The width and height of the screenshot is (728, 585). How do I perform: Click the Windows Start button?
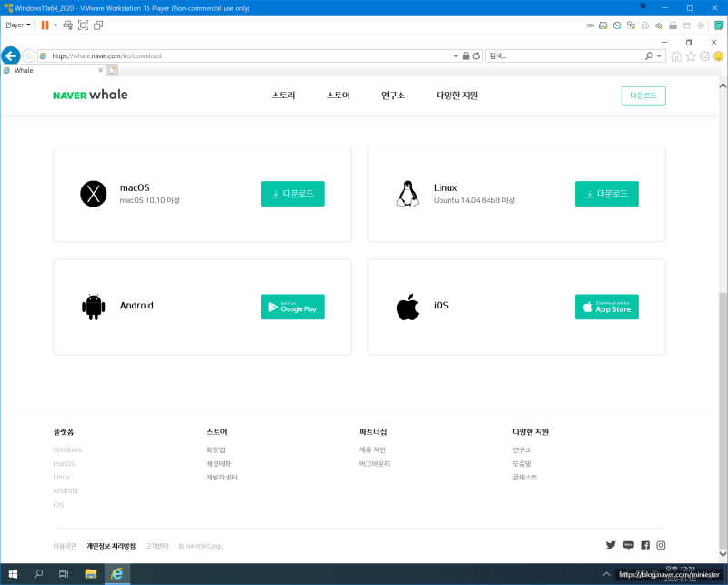click(x=13, y=574)
